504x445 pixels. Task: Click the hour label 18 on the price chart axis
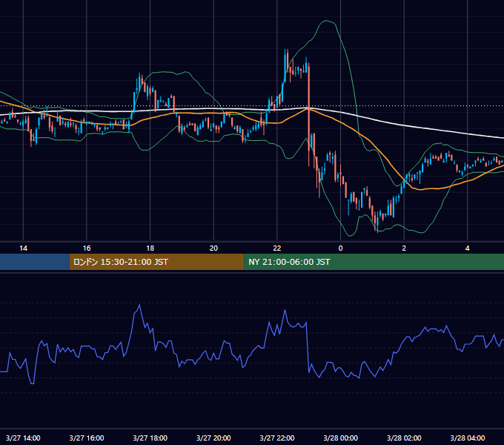click(x=150, y=248)
